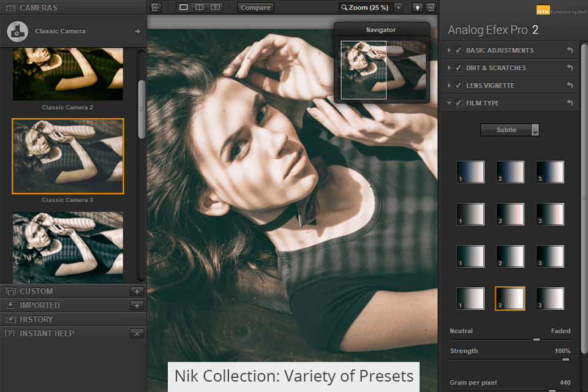
Task: Open the Subtle film type dropdown
Action: [x=510, y=130]
